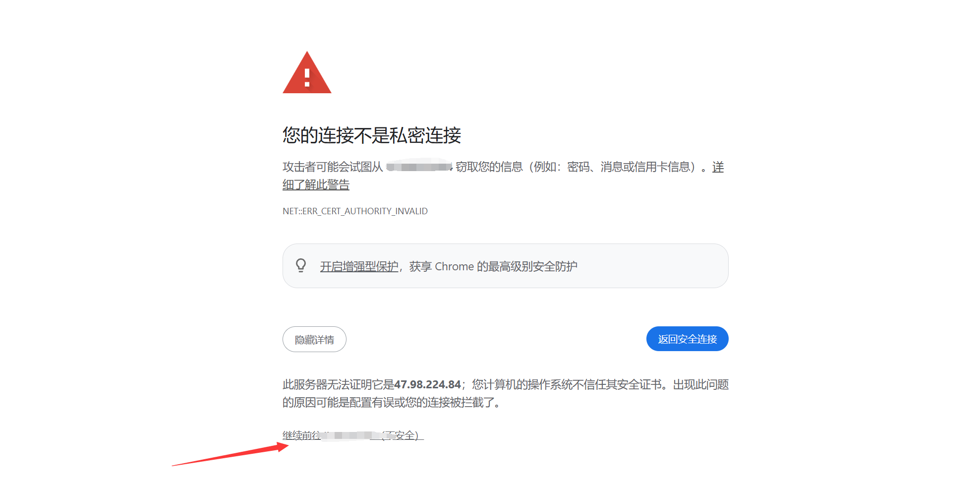Click the 隐藏详情 button

click(x=314, y=339)
